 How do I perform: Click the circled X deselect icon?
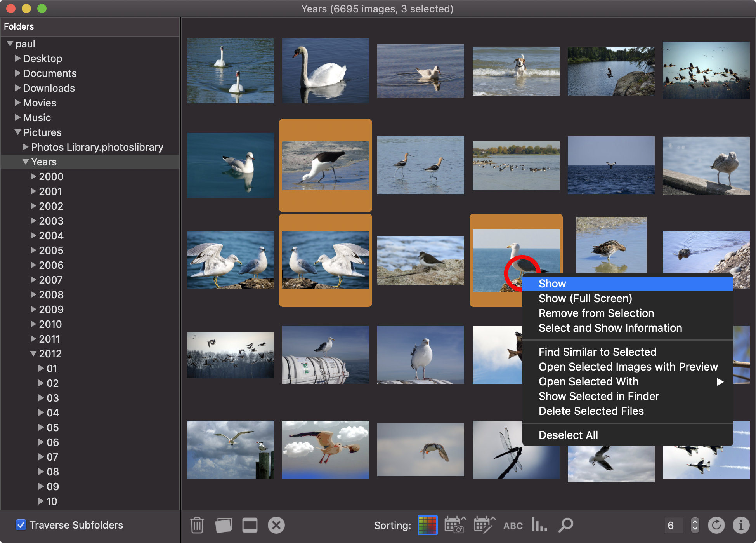pyautogui.click(x=276, y=525)
